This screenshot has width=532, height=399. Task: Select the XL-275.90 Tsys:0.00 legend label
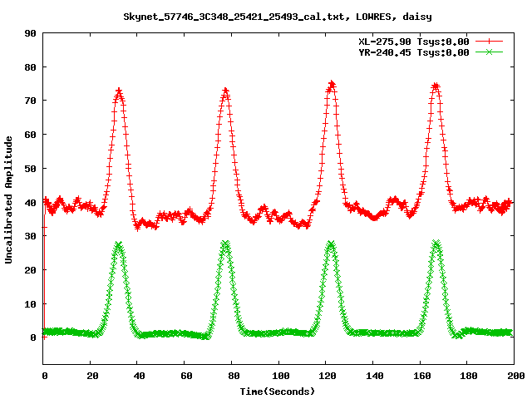click(x=414, y=42)
